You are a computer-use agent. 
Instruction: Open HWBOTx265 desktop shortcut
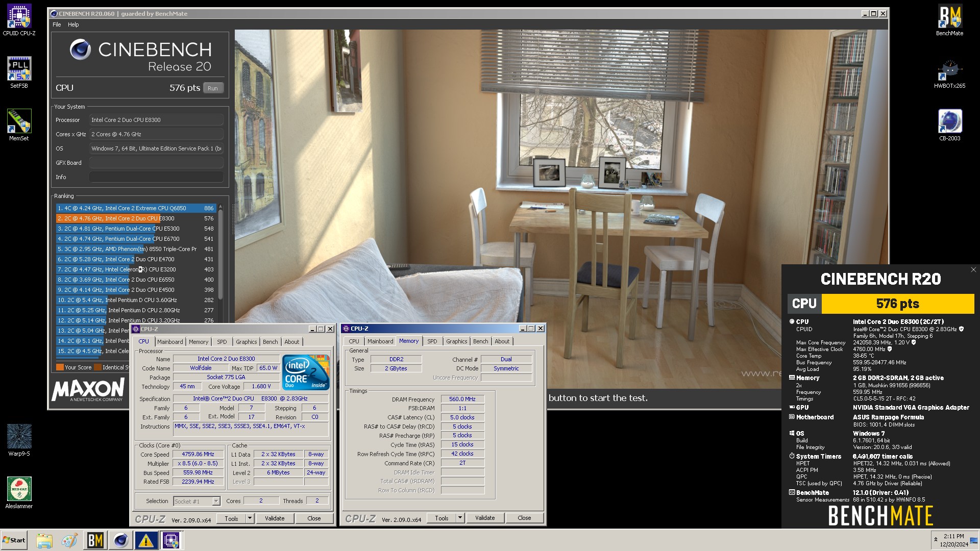pyautogui.click(x=949, y=72)
